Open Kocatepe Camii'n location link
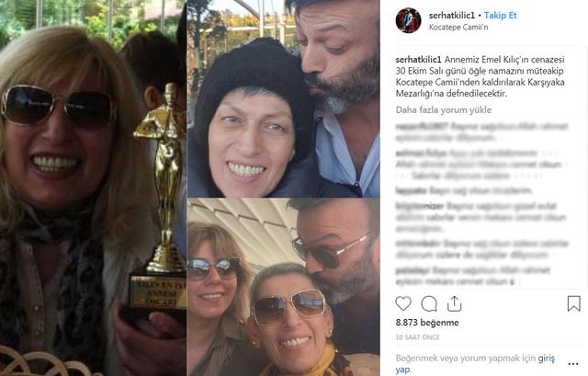Image resolution: width=588 pixels, height=376 pixels. click(458, 27)
